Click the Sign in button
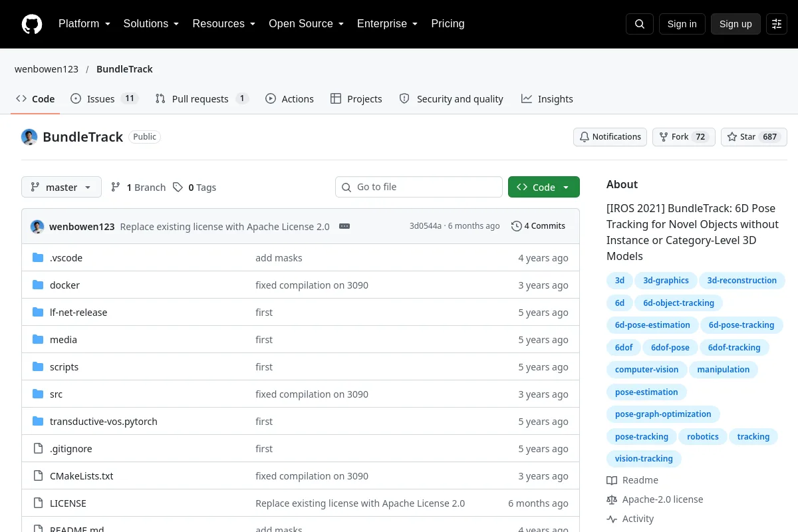The height and width of the screenshot is (532, 798). click(x=682, y=24)
